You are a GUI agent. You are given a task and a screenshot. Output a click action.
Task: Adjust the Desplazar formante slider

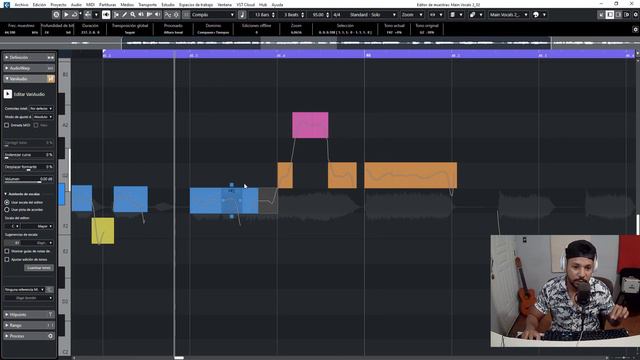coord(29,168)
